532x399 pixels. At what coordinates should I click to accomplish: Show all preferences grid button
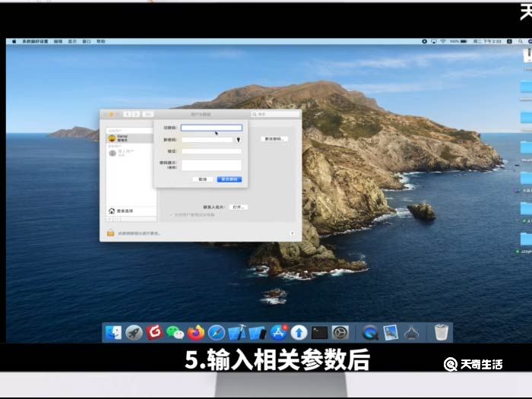coord(147,114)
